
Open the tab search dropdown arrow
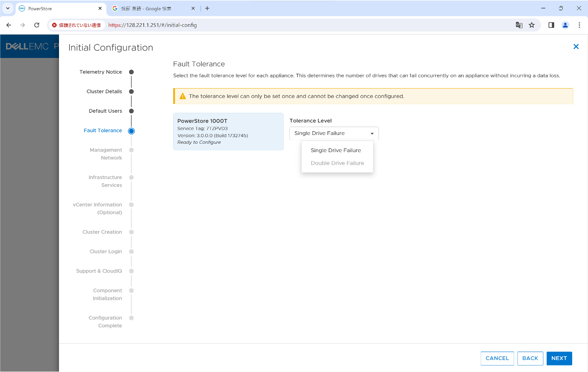8,8
